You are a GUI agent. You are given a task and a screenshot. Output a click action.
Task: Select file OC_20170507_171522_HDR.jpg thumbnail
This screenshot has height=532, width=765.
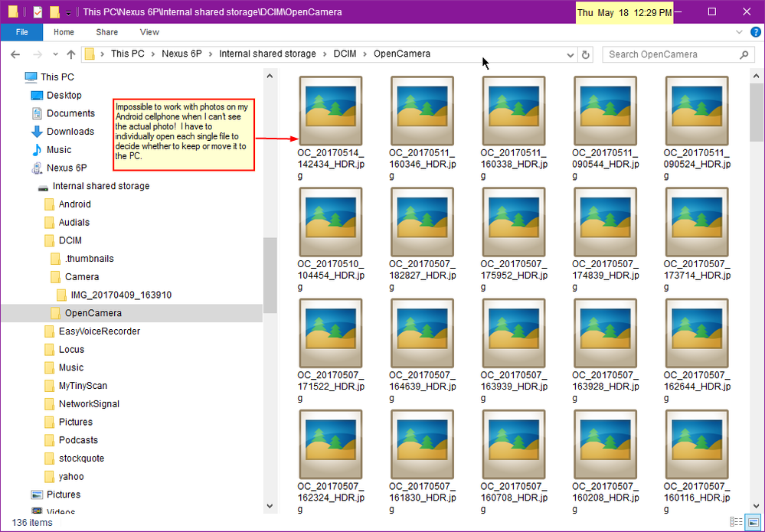331,333
